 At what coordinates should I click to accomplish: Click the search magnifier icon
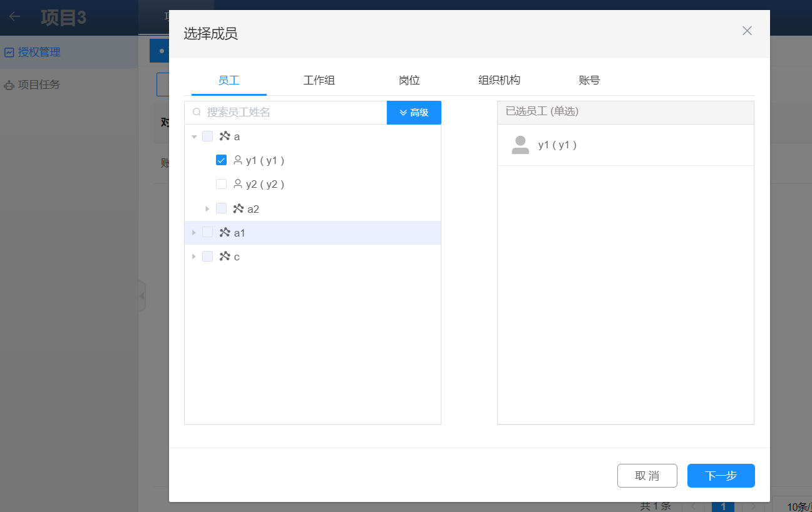point(197,113)
